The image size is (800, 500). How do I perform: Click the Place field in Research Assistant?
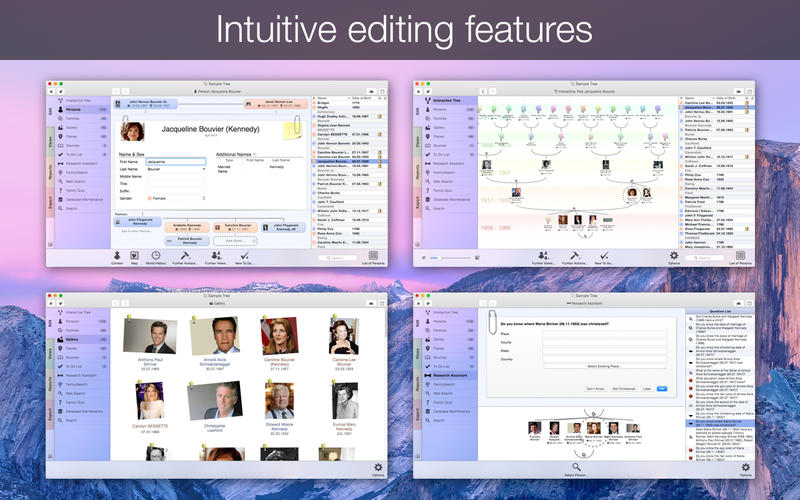click(x=605, y=334)
